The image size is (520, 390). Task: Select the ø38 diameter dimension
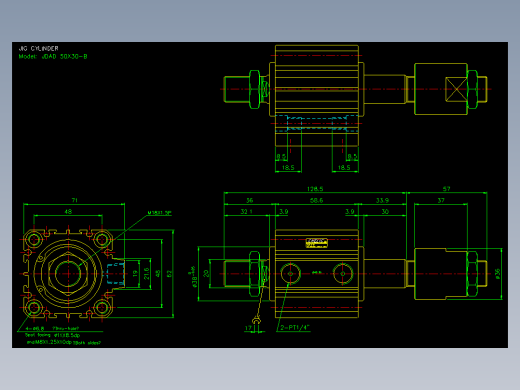point(194,277)
